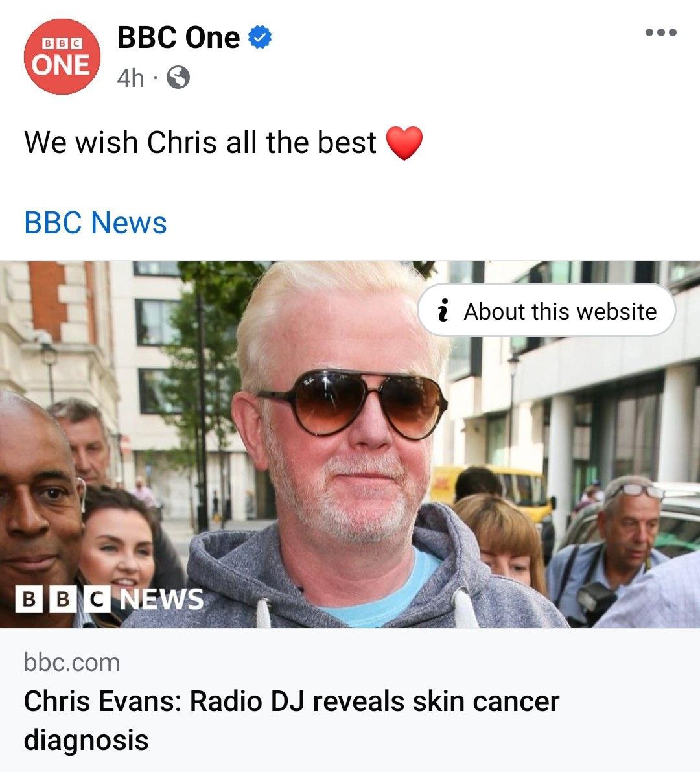Select the post text wishing Chris well

click(200, 143)
